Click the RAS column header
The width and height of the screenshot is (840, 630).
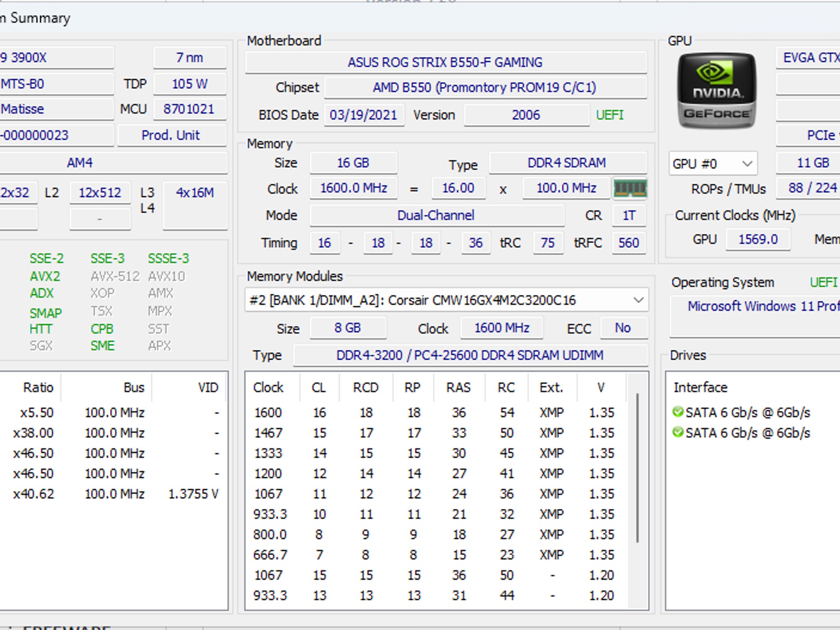[x=459, y=387]
